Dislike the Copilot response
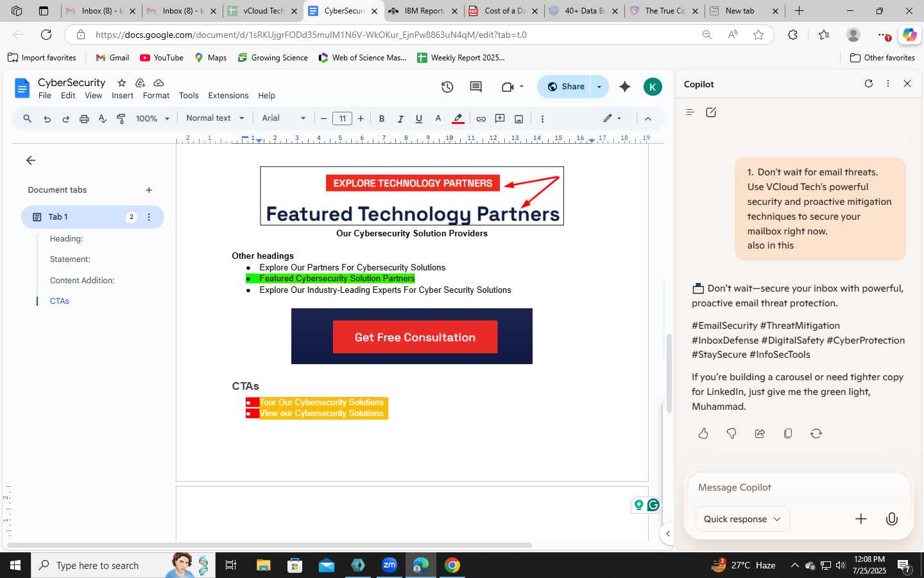 (732, 433)
